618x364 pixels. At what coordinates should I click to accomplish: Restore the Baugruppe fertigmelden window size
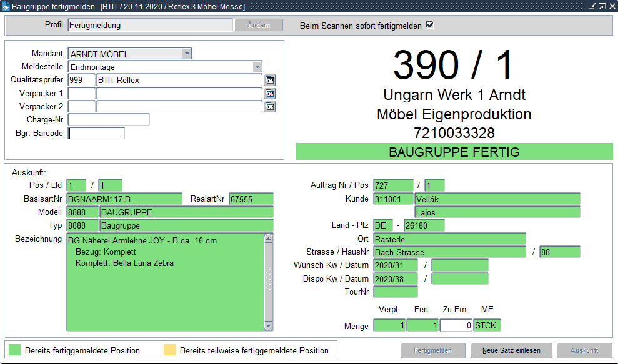602,6
